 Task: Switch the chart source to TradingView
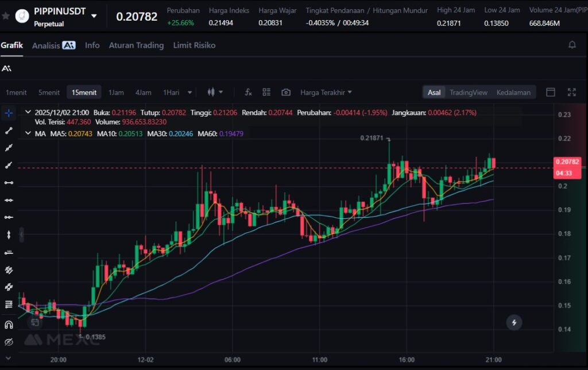click(x=468, y=92)
